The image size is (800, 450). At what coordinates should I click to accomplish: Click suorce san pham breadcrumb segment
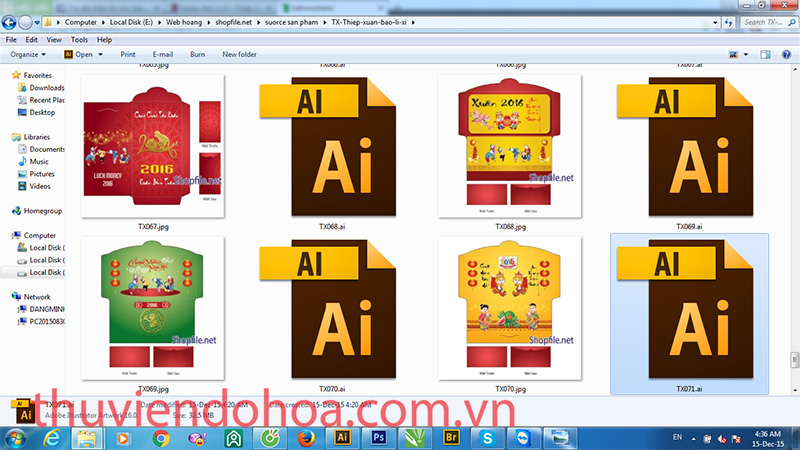(291, 22)
